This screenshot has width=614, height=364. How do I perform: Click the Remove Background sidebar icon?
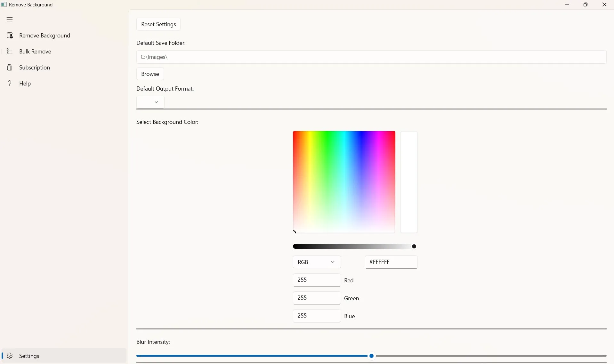pos(10,36)
